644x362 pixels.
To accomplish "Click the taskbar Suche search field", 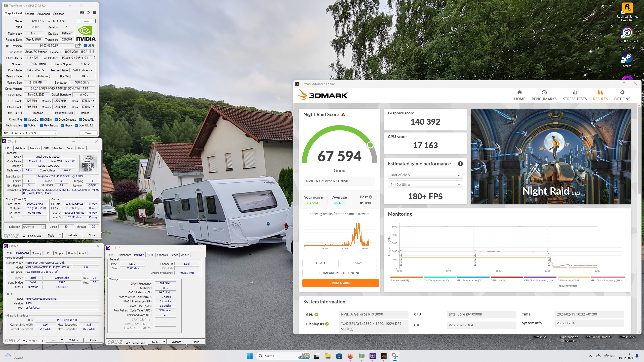I will tap(283, 356).
